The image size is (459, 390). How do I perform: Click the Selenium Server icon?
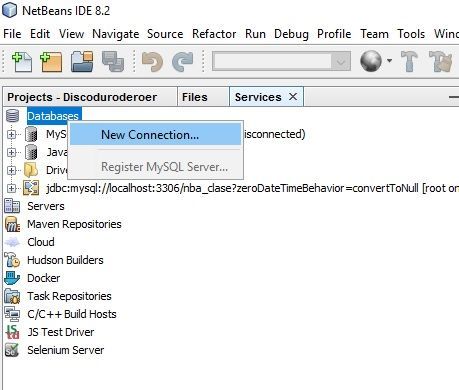coord(12,350)
